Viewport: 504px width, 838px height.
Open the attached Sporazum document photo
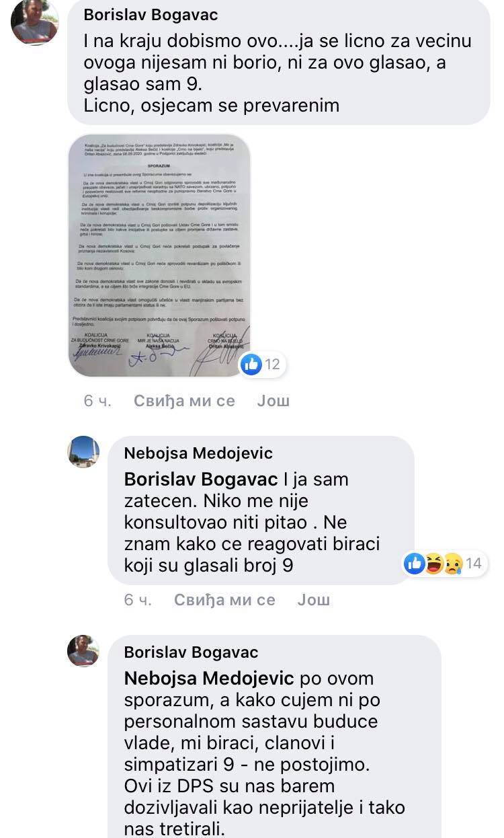159,256
